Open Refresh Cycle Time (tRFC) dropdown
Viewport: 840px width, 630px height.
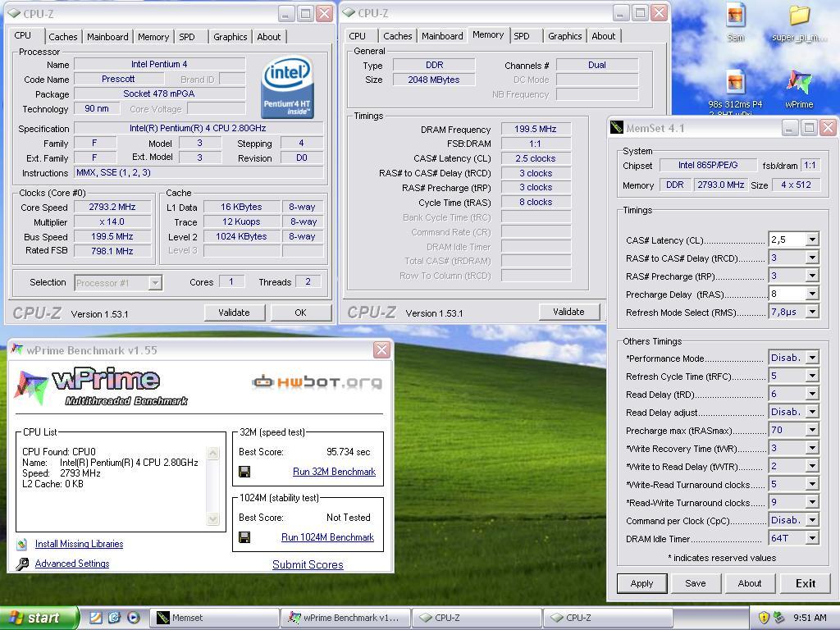pos(812,376)
